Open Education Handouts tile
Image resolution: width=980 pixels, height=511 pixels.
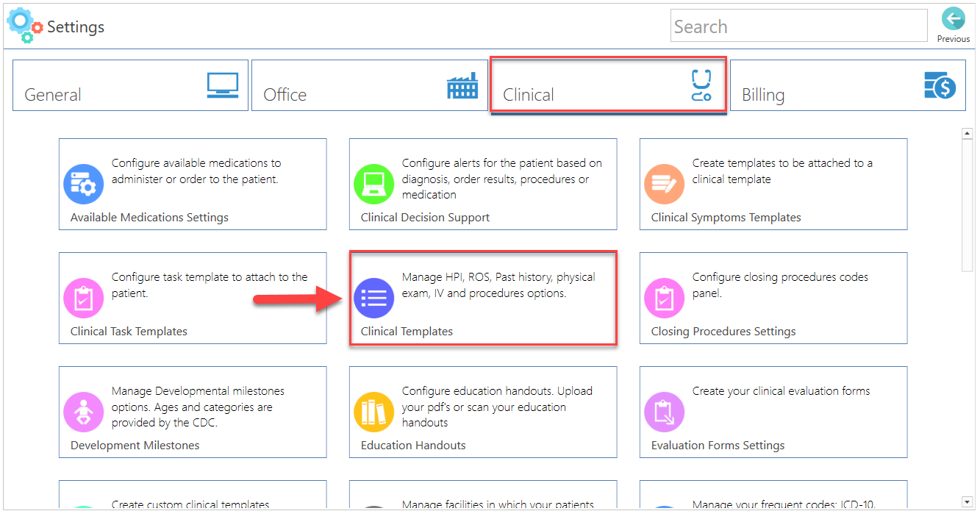click(x=483, y=412)
